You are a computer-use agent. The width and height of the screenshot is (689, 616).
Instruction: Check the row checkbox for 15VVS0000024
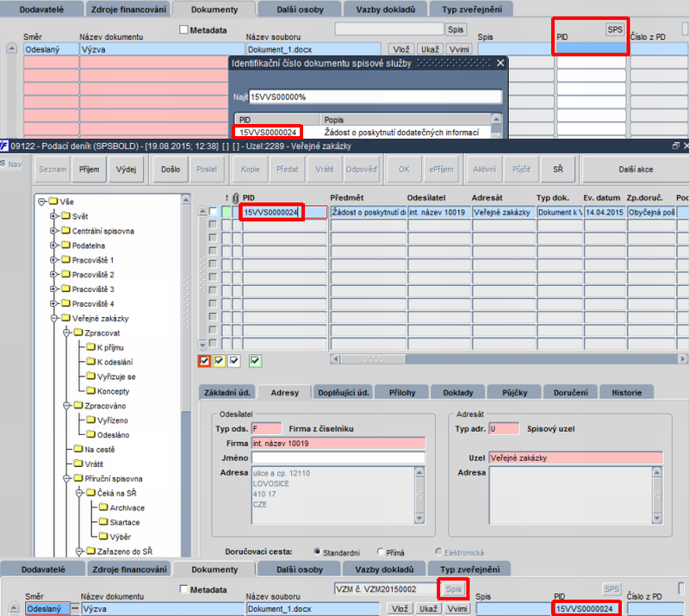click(x=213, y=211)
